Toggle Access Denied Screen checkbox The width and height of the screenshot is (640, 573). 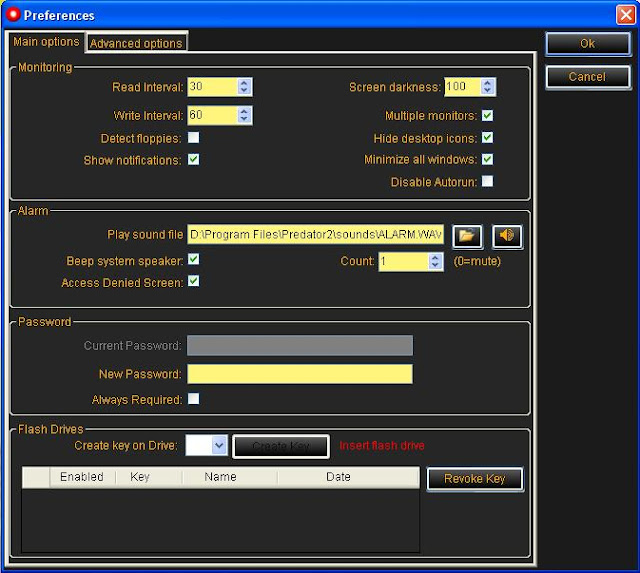pos(193,281)
